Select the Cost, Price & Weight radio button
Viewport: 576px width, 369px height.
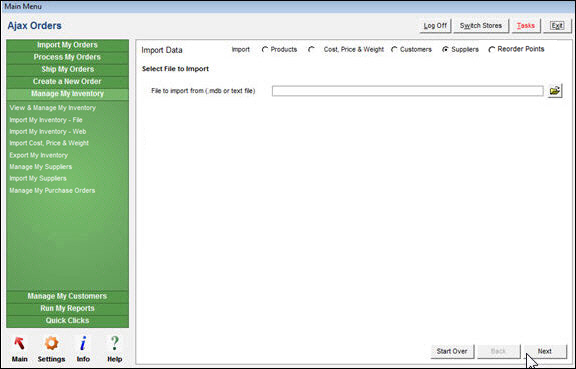(x=311, y=50)
